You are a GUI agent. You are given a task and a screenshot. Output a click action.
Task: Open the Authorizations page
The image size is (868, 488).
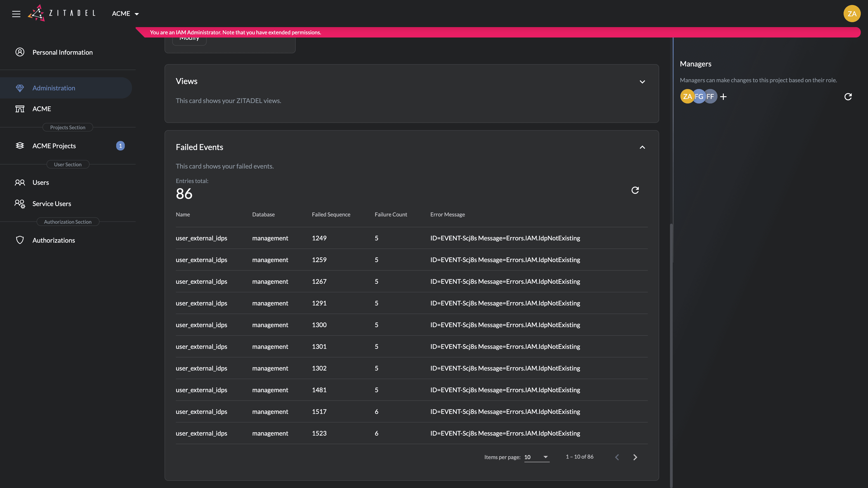tap(54, 240)
